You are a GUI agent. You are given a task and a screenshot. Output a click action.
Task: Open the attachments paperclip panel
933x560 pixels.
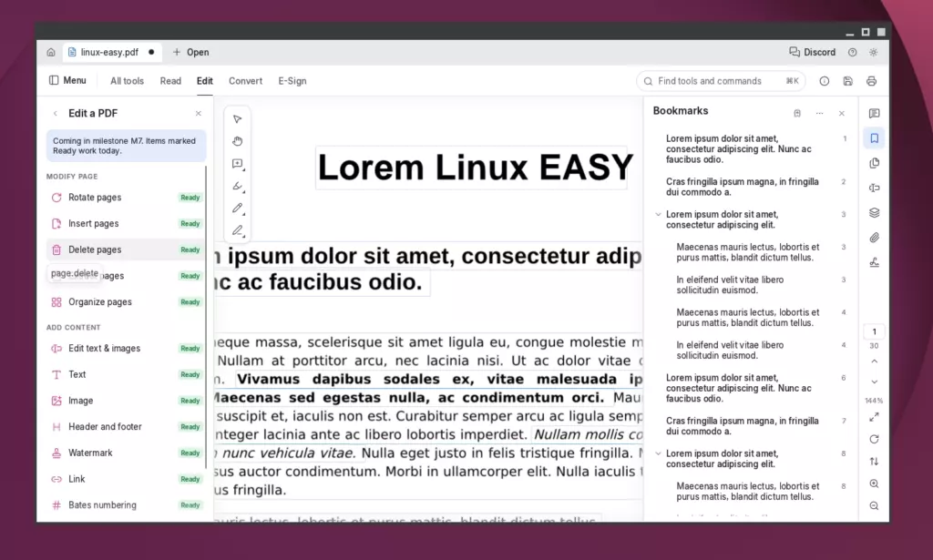tap(874, 238)
